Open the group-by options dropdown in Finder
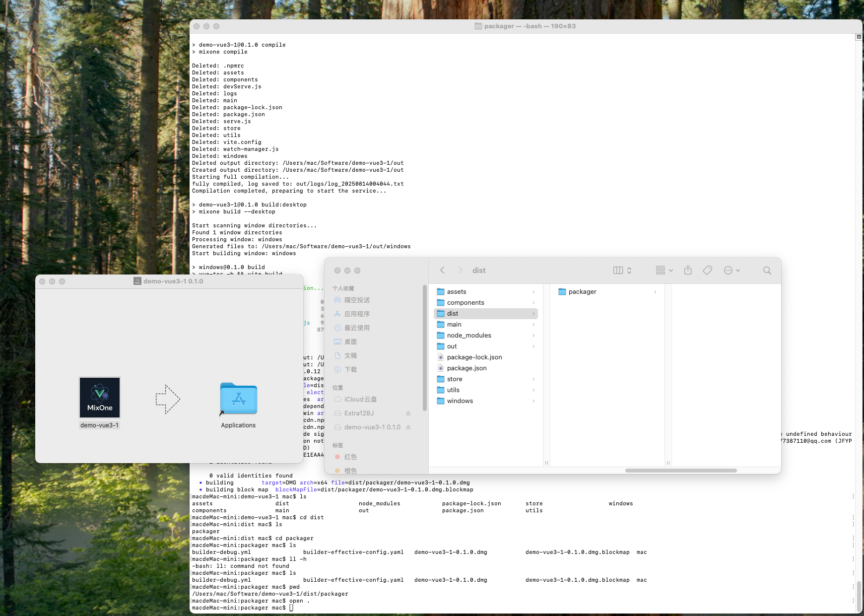Image resolution: width=864 pixels, height=616 pixels. click(664, 270)
